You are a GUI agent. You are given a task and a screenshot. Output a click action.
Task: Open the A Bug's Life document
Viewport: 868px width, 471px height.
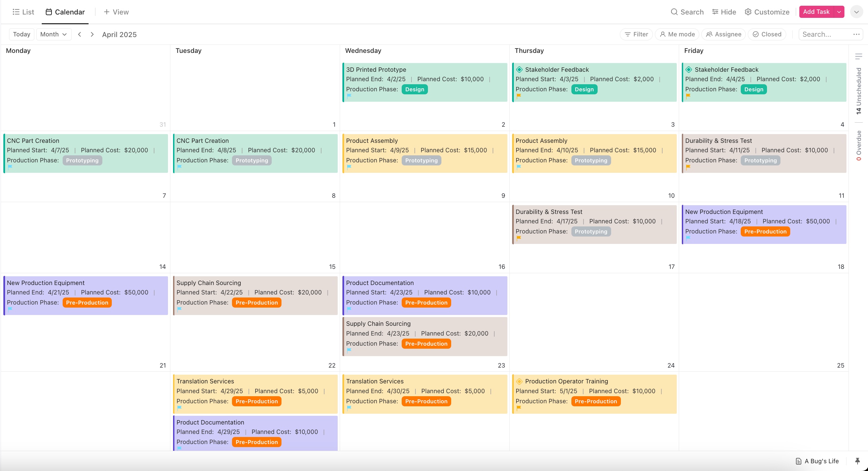[817, 461]
